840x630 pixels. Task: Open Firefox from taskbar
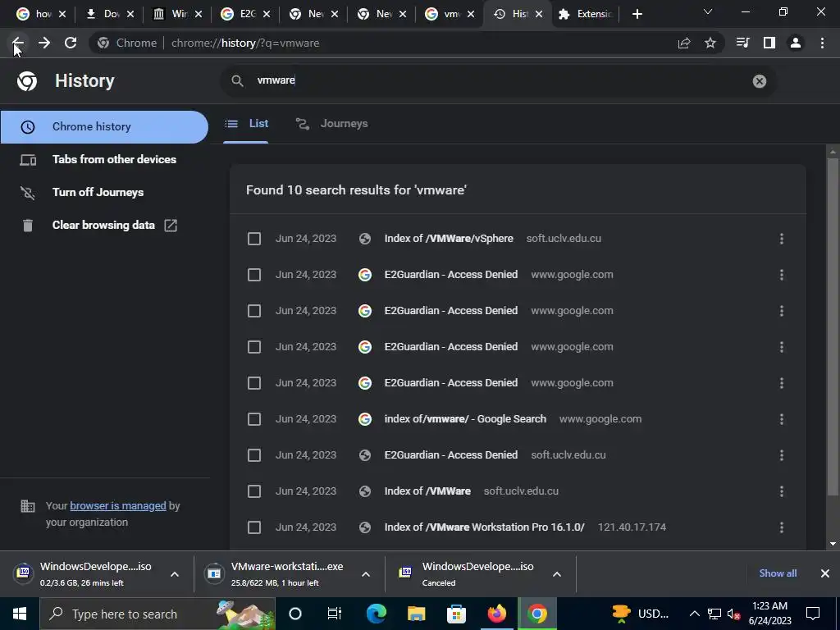coord(496,614)
